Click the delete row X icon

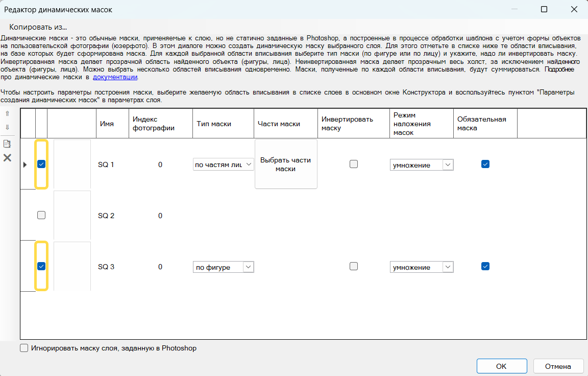[7, 158]
